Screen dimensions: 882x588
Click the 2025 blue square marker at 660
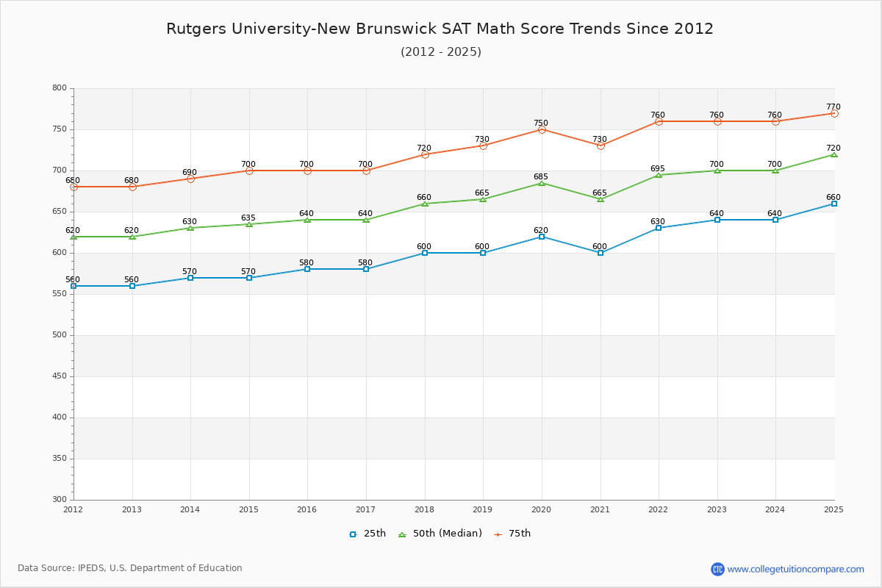(x=834, y=204)
